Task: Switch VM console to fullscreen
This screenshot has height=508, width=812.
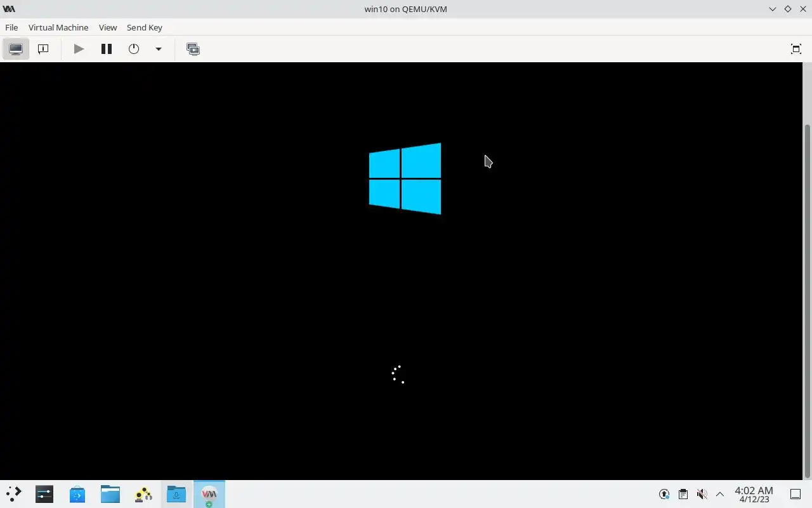Action: click(x=796, y=49)
